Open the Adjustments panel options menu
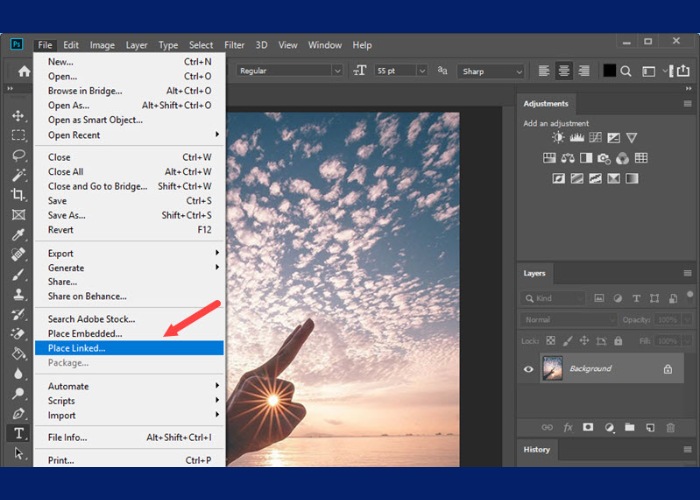This screenshot has width=700, height=500. pyautogui.click(x=688, y=104)
